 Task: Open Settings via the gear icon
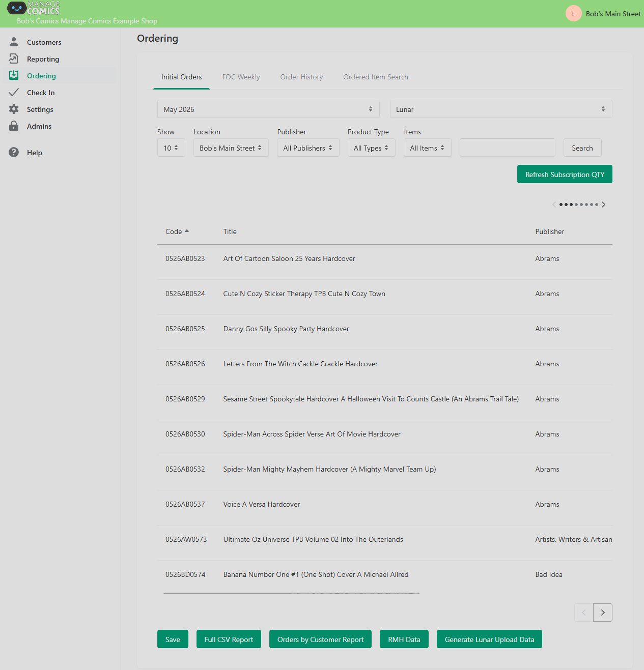14,109
